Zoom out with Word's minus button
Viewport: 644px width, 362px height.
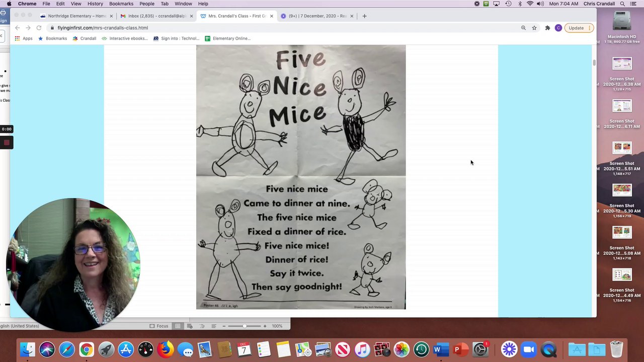tap(224, 326)
